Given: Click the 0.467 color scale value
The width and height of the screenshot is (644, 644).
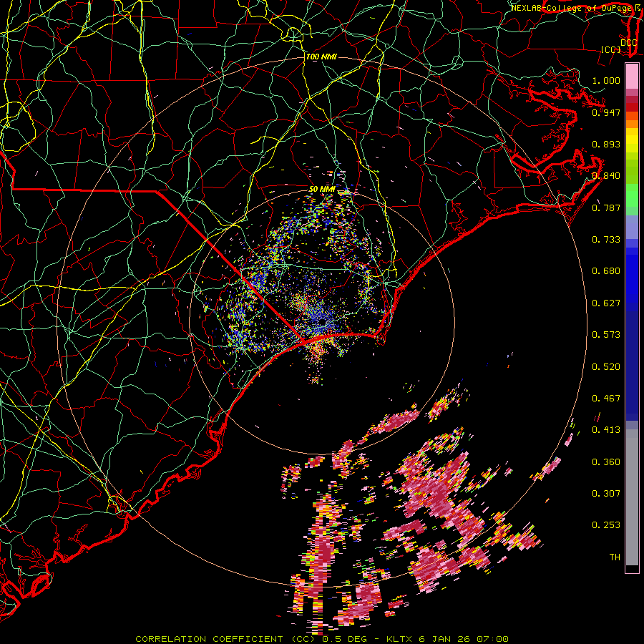Looking at the screenshot, I should tap(606, 399).
